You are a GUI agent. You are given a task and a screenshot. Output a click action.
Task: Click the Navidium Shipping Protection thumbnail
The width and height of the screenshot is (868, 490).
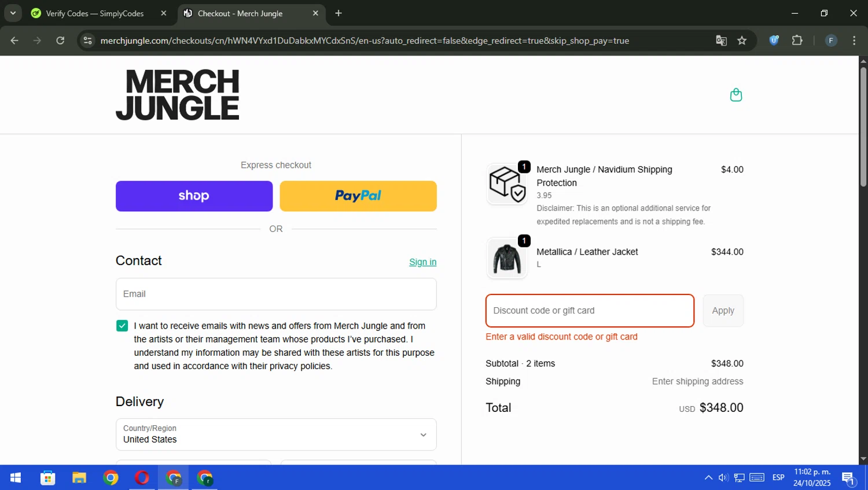507,184
